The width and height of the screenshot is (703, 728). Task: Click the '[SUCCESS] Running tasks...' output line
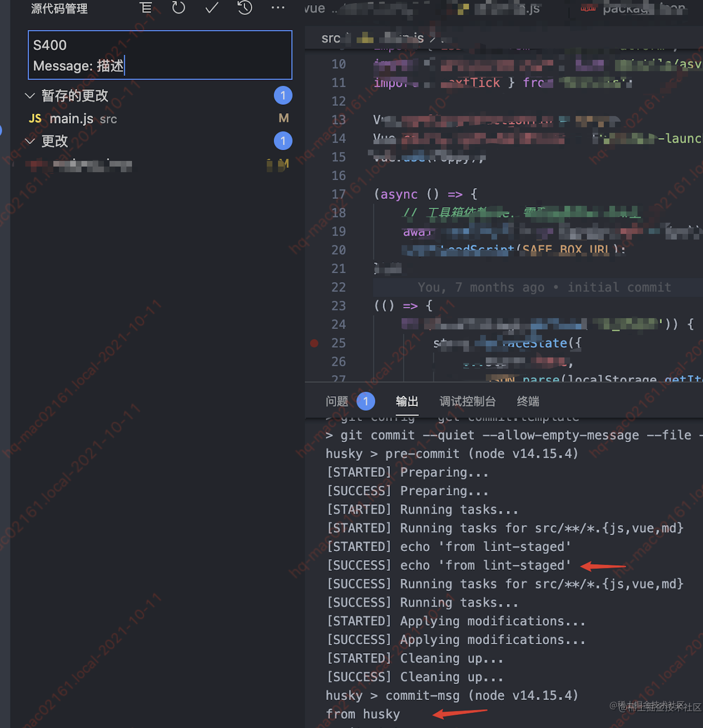tap(422, 603)
